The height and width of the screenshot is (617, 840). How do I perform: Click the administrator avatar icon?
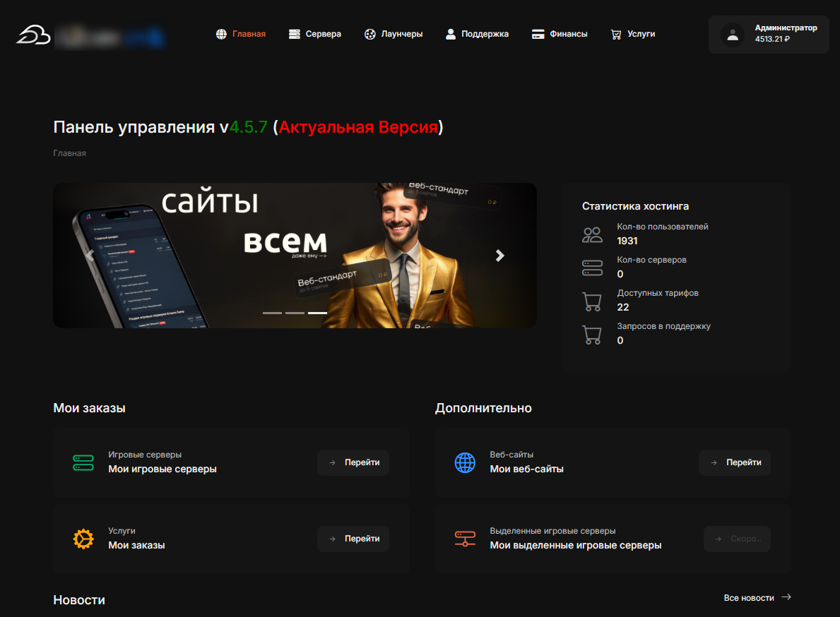tap(733, 35)
